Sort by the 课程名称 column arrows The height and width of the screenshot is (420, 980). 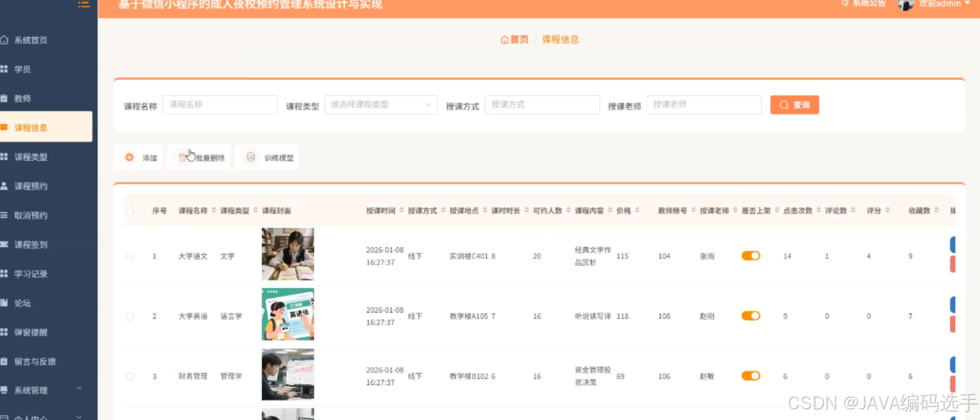click(214, 211)
